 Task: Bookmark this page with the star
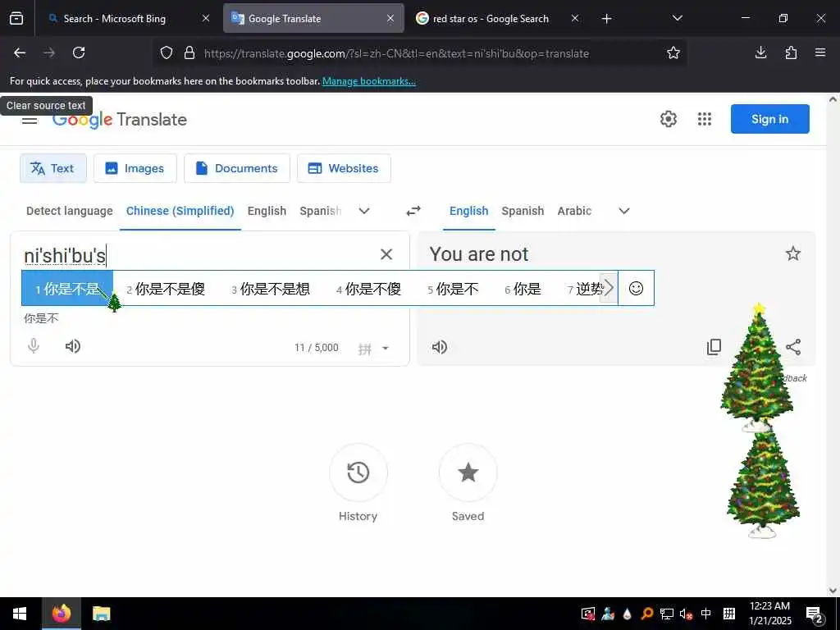pos(673,52)
